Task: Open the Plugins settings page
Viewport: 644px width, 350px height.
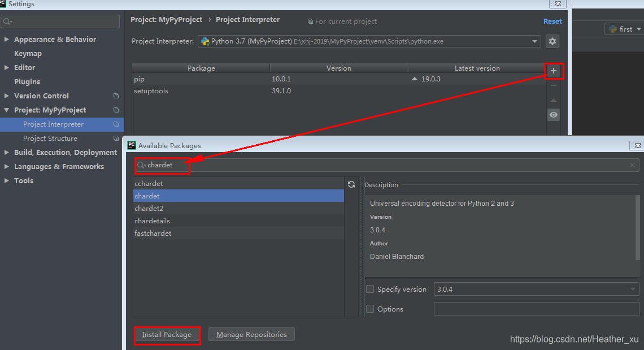Action: tap(27, 81)
